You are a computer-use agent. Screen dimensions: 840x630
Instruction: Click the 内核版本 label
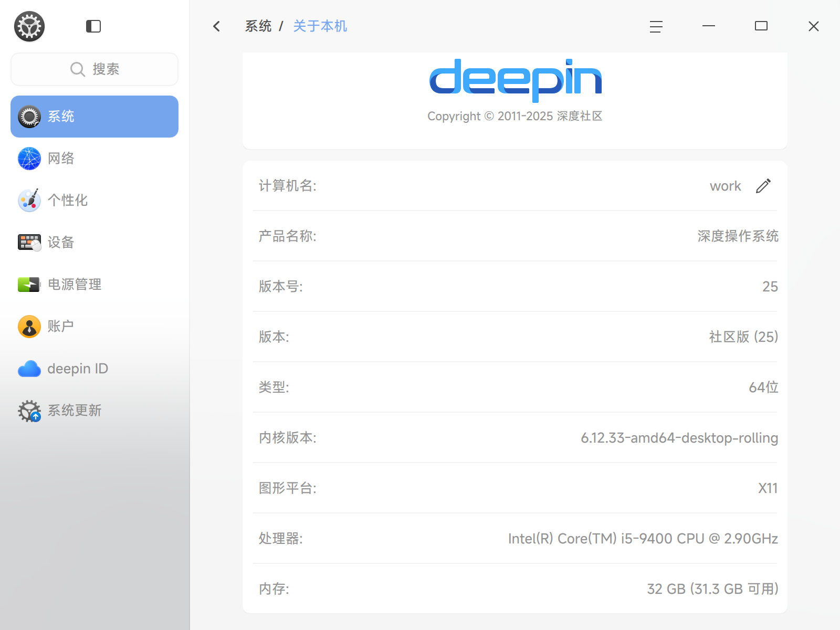tap(288, 438)
